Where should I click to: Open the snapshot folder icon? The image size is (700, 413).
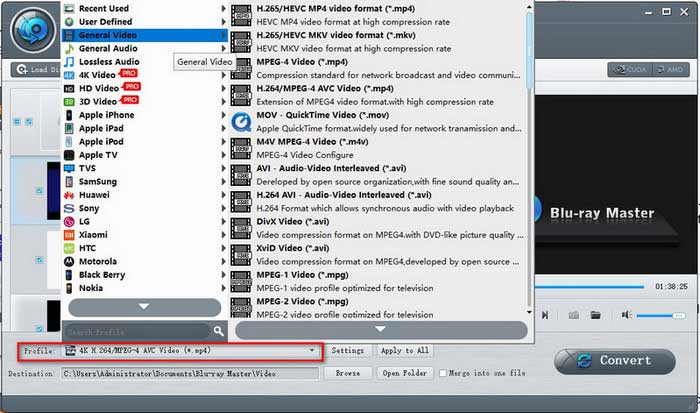point(596,315)
